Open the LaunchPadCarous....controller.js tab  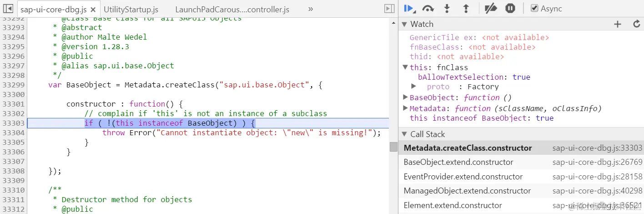click(232, 9)
